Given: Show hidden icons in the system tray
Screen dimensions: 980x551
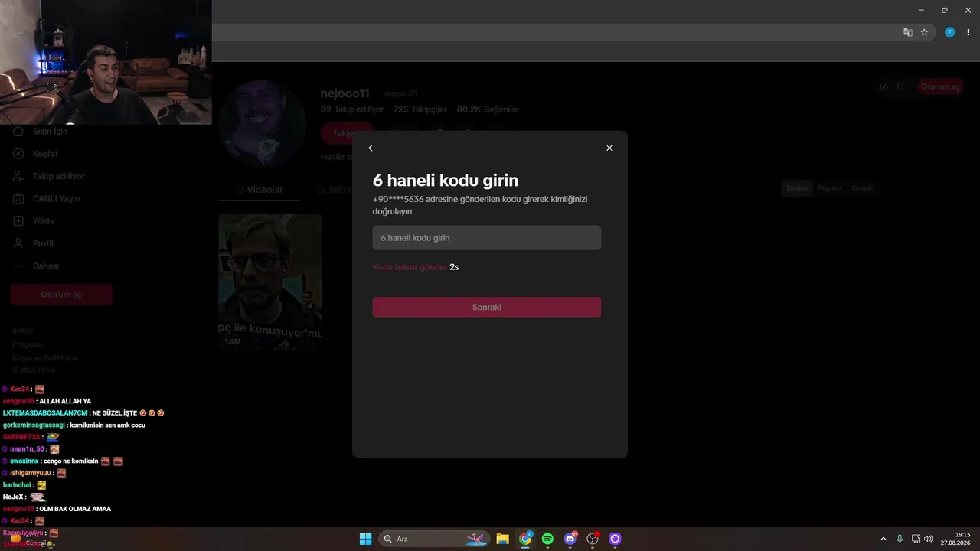Looking at the screenshot, I should tap(883, 539).
